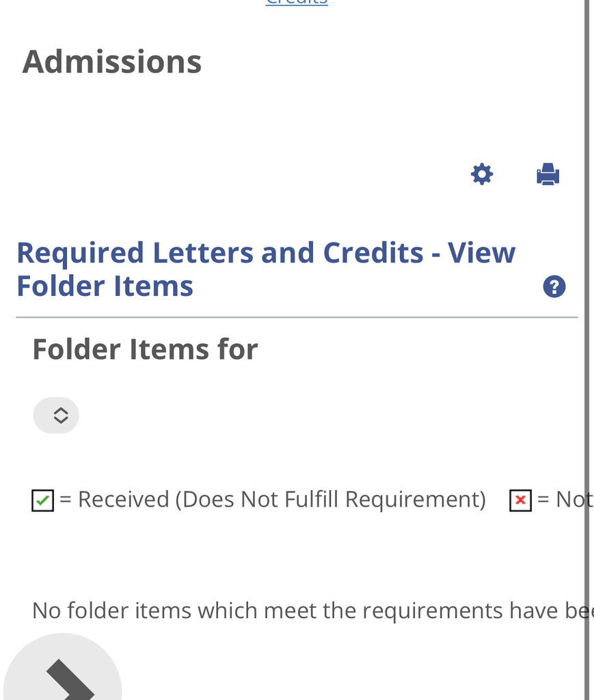Click "Received (Does Not Fulfill Requirement)" legend text
The width and height of the screenshot is (594, 700).
click(281, 500)
